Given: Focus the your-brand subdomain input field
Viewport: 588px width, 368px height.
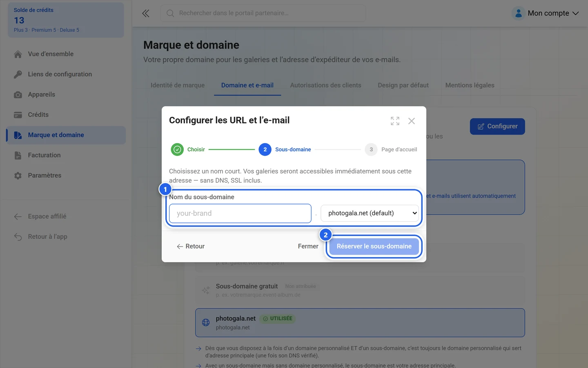Looking at the screenshot, I should pyautogui.click(x=240, y=213).
